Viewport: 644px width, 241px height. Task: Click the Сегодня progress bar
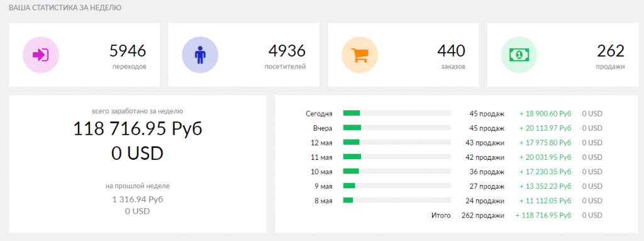(397, 113)
